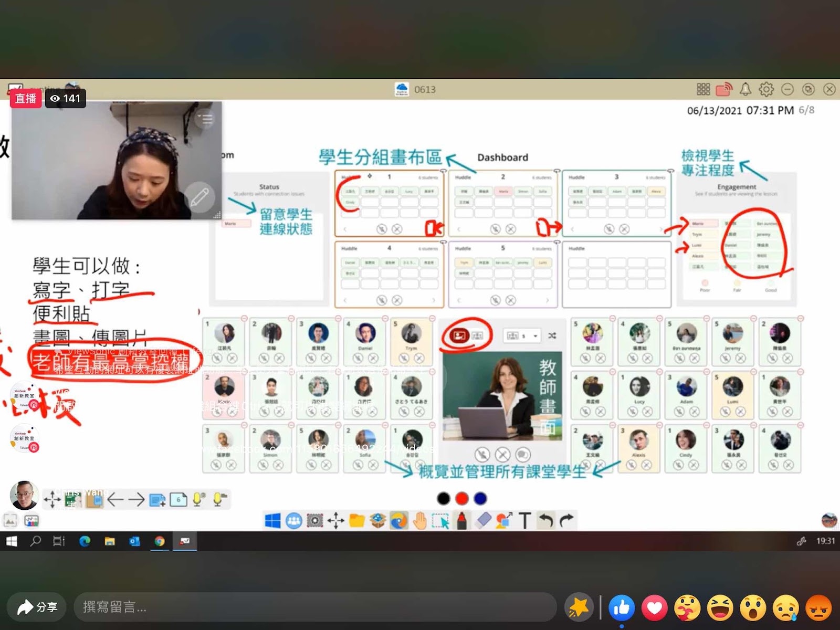Screen dimensions: 840x630
Task: Mute all microphones in Huddle 1
Action: (x=382, y=229)
